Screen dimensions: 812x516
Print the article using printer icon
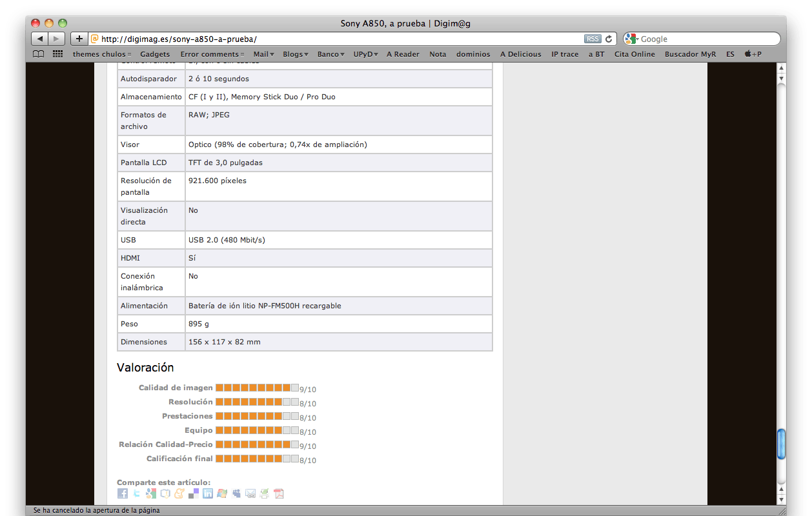click(x=265, y=493)
